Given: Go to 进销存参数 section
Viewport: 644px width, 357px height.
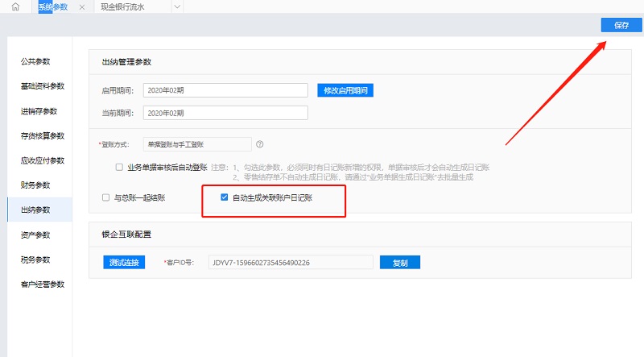Looking at the screenshot, I should click(38, 111).
